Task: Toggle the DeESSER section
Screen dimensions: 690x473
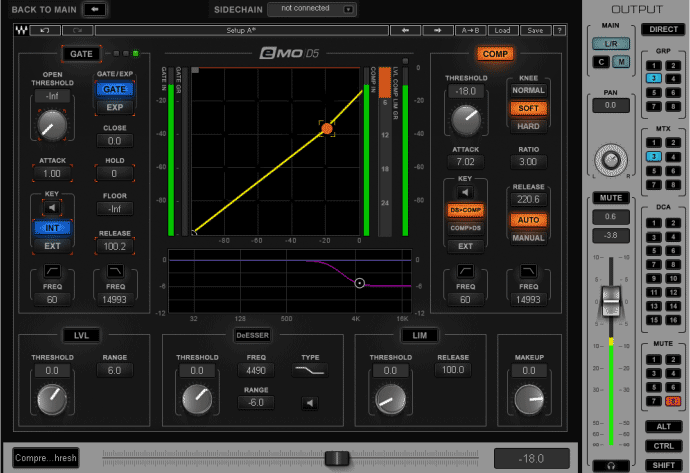Action: 253,335
